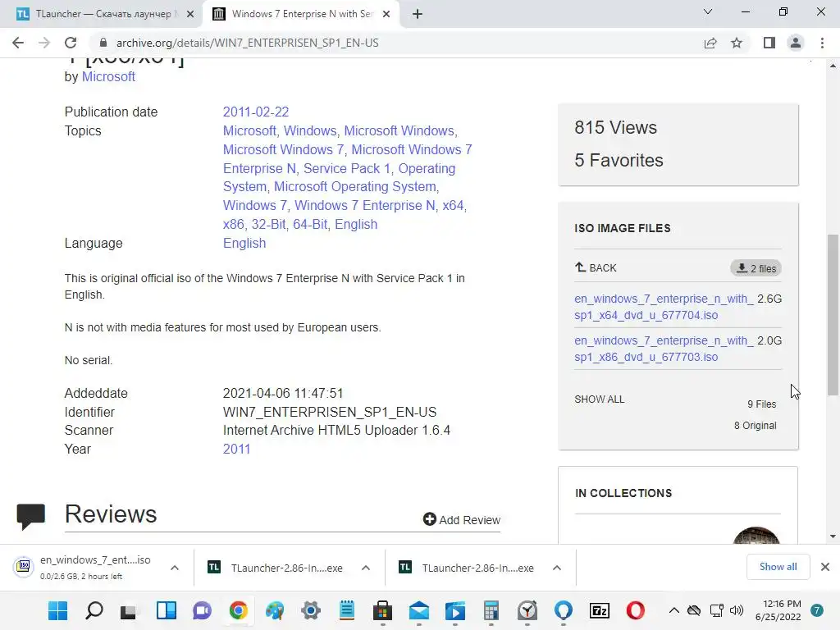The width and height of the screenshot is (840, 630).
Task: Go BACK in ISO image files list
Action: click(596, 268)
